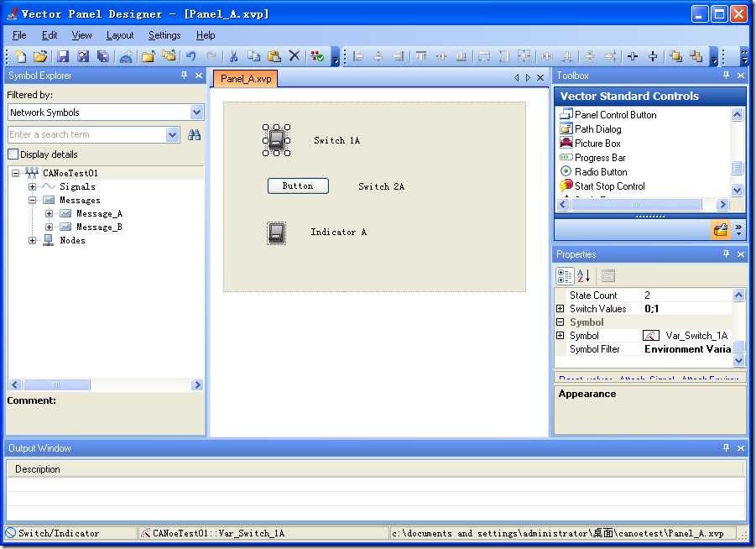Delete selected control with the X icon
Screen dimensions: 756x549
coord(295,56)
